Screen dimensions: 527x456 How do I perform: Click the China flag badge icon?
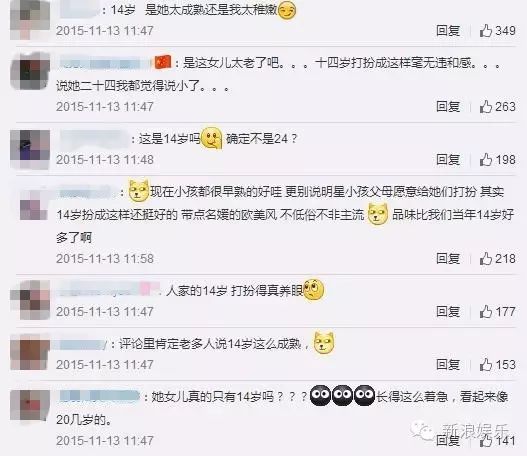[x=163, y=63]
